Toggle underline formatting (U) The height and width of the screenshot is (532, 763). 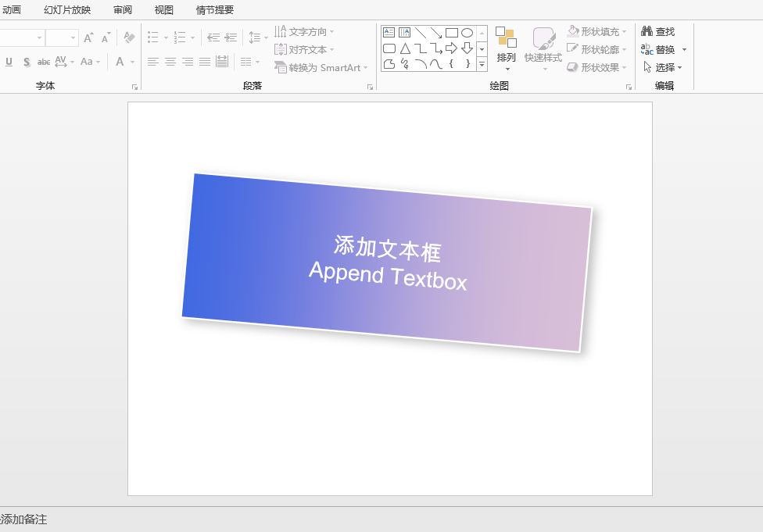point(9,62)
